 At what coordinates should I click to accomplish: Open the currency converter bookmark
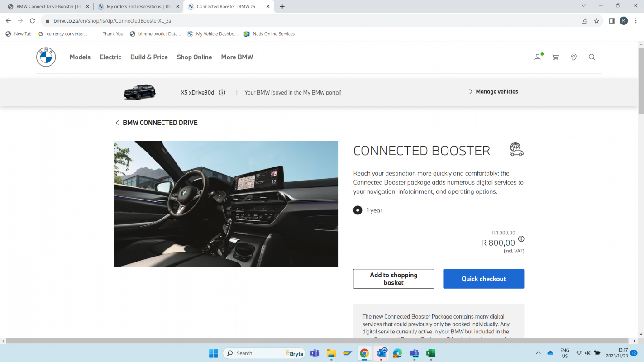click(x=63, y=34)
